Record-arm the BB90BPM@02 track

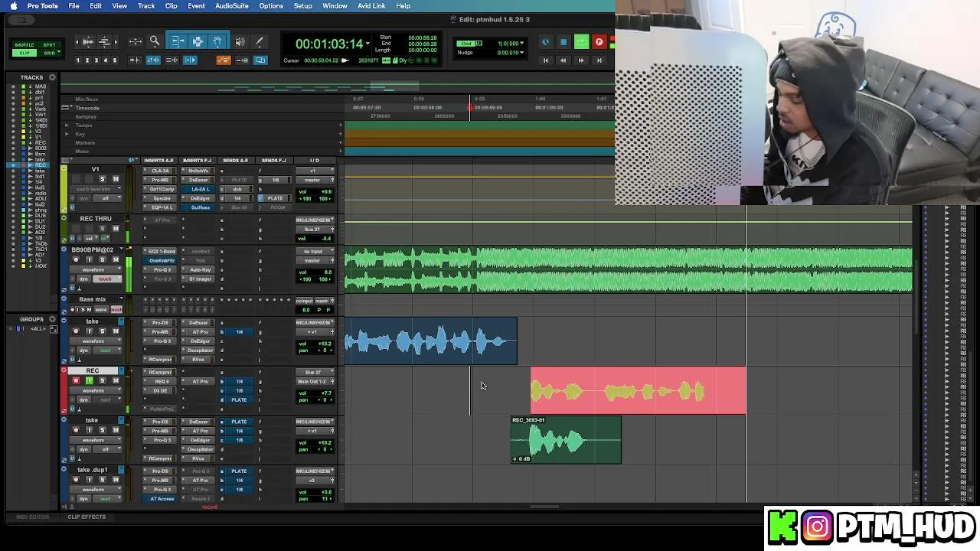click(x=76, y=259)
